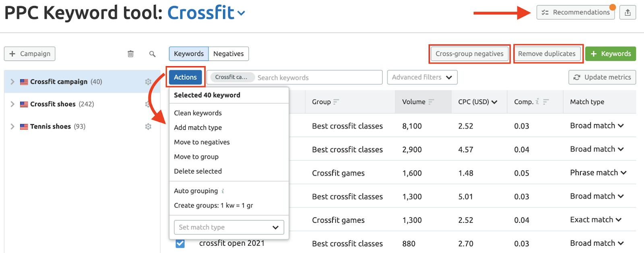Open settings gear for Tennis shoes

pyautogui.click(x=148, y=126)
